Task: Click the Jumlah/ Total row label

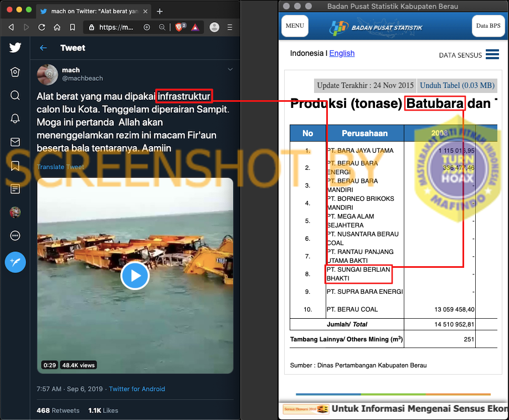Action: (347, 324)
